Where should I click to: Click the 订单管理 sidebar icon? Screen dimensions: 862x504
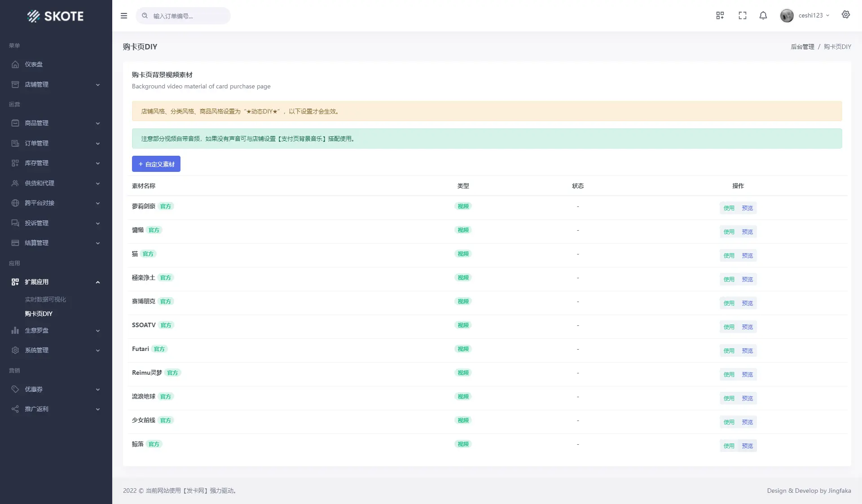pyautogui.click(x=15, y=143)
